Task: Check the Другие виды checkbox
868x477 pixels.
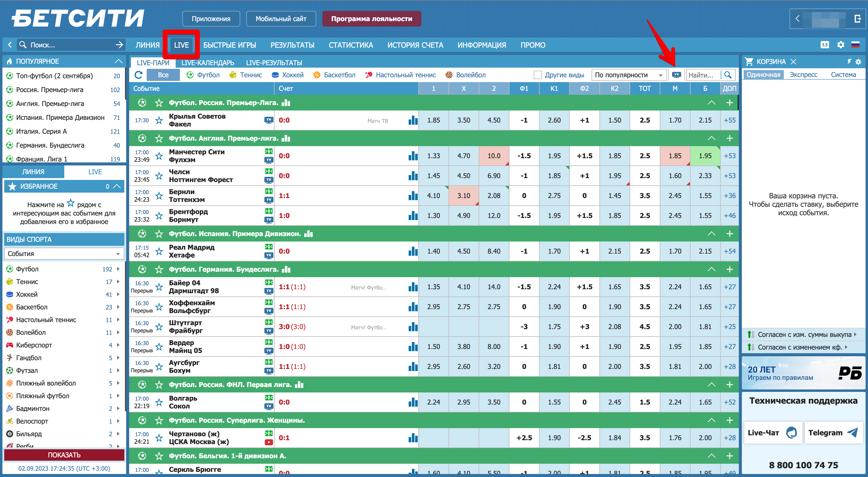Action: tap(538, 75)
